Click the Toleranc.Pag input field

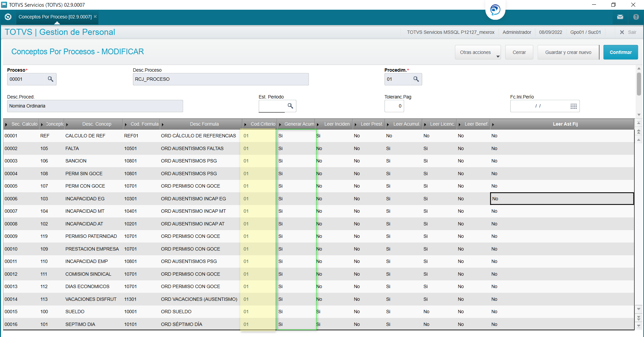[x=394, y=106]
